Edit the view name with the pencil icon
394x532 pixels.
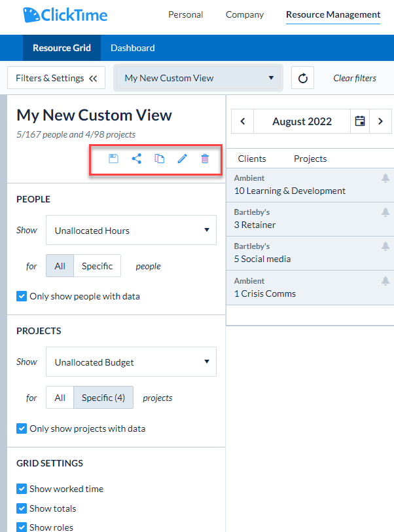tap(183, 159)
